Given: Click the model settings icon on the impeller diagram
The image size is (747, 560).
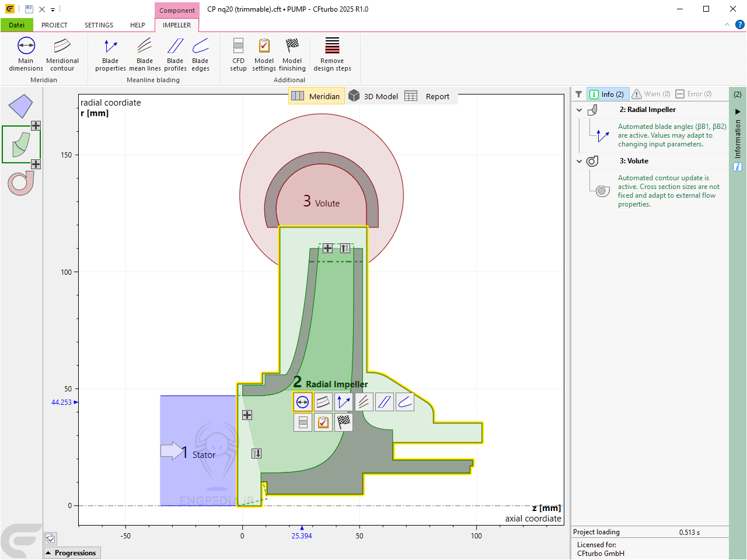Looking at the screenshot, I should pos(323,422).
